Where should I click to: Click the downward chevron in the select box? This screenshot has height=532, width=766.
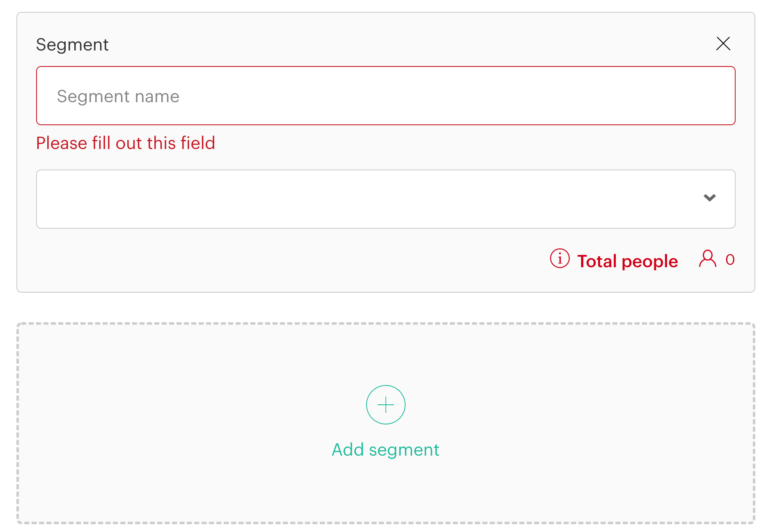click(709, 198)
